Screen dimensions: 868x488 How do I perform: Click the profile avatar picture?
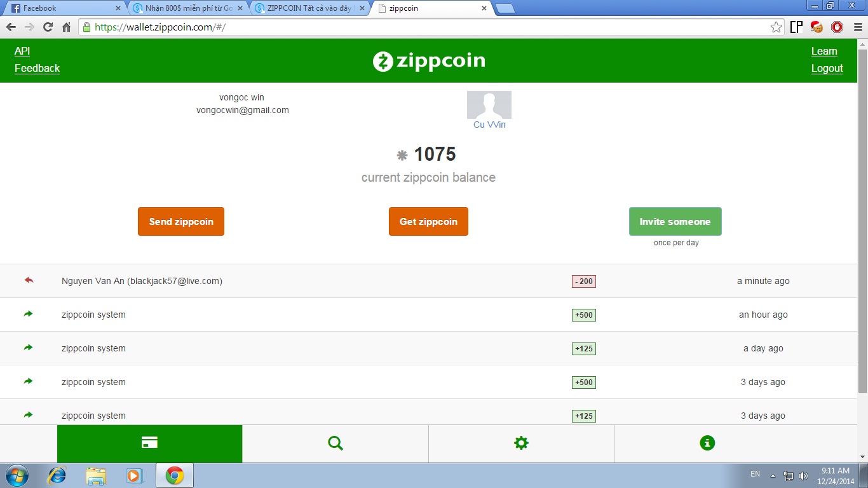pos(489,105)
